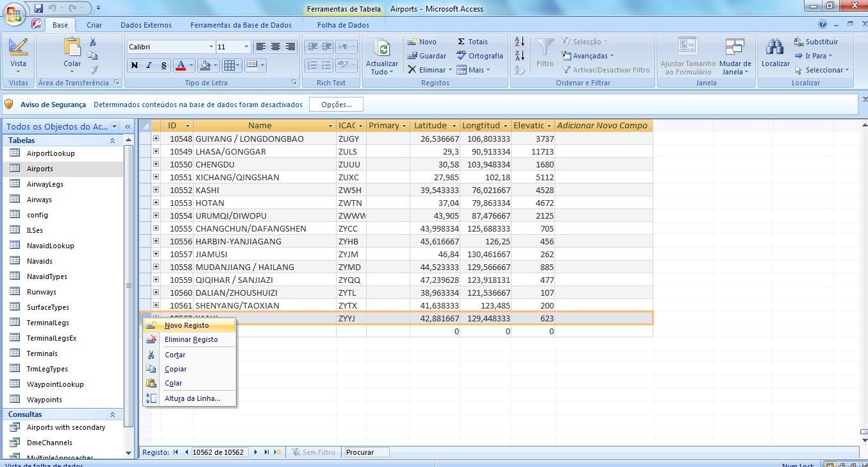The height and width of the screenshot is (467, 868).
Task: Click the Italic formatting icon
Action: pyautogui.click(x=149, y=65)
